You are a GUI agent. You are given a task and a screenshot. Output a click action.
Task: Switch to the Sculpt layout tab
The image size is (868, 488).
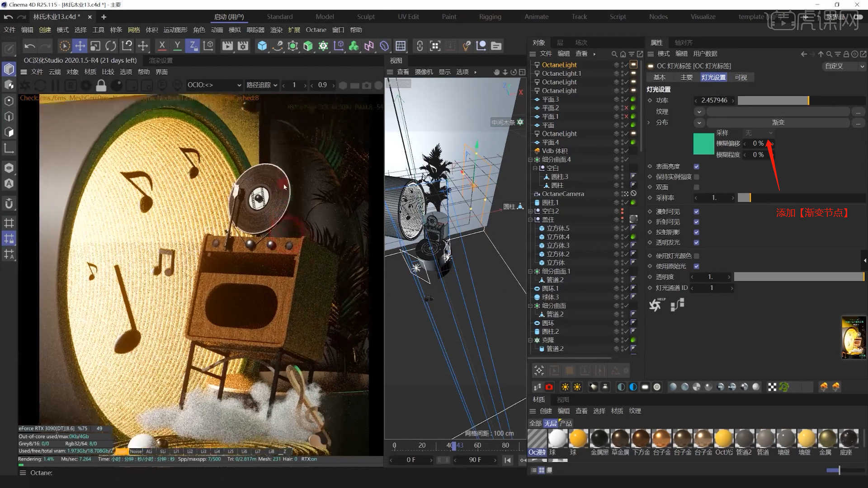[x=366, y=17]
